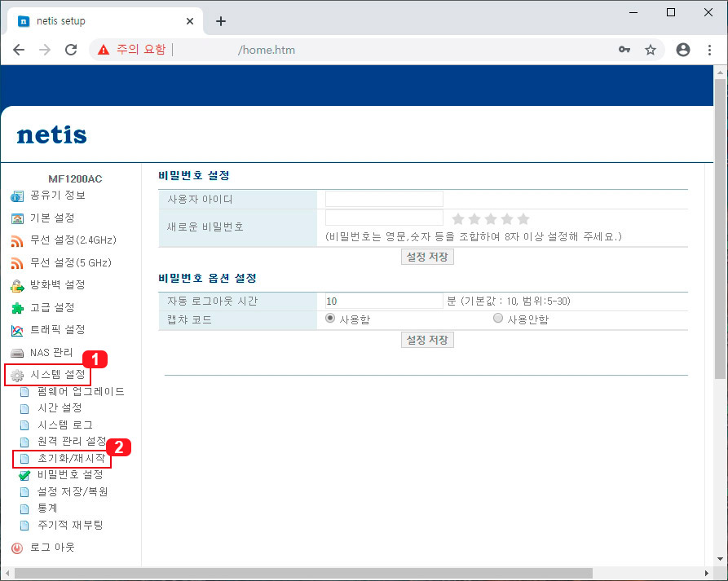Open the Chrome three-dot menu

pyautogui.click(x=709, y=50)
